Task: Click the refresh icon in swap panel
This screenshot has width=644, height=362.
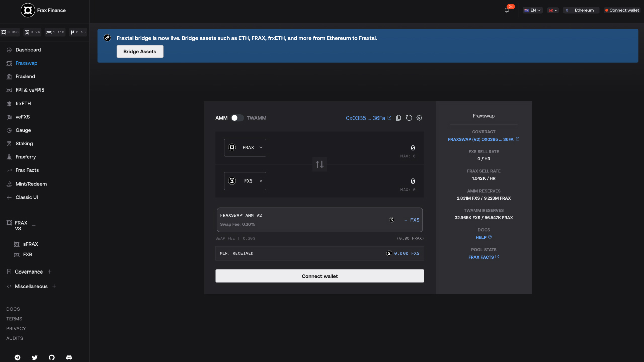Action: 409,118
